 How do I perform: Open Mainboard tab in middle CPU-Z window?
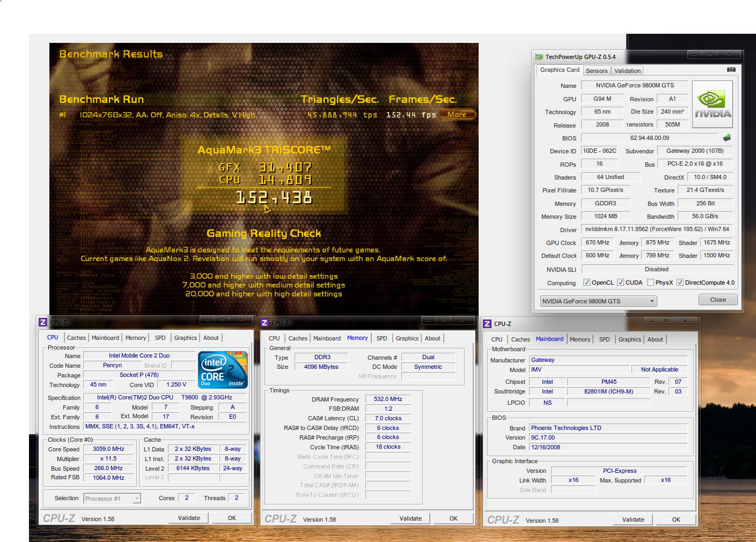[x=327, y=338]
